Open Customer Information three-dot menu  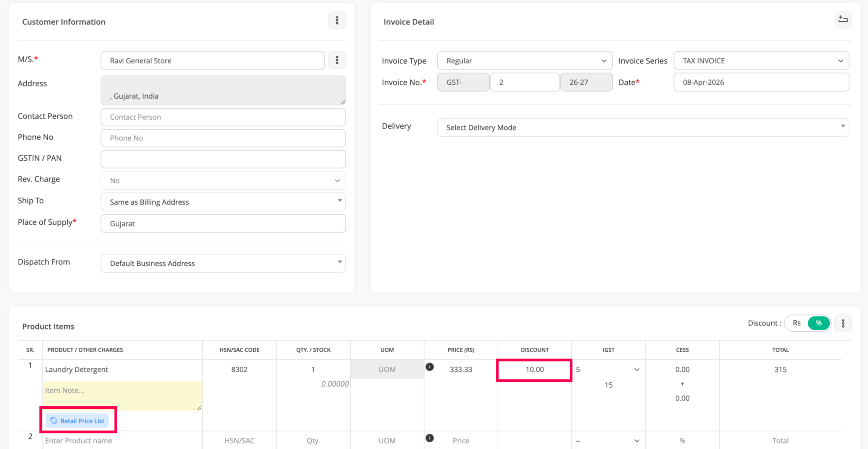point(337,20)
